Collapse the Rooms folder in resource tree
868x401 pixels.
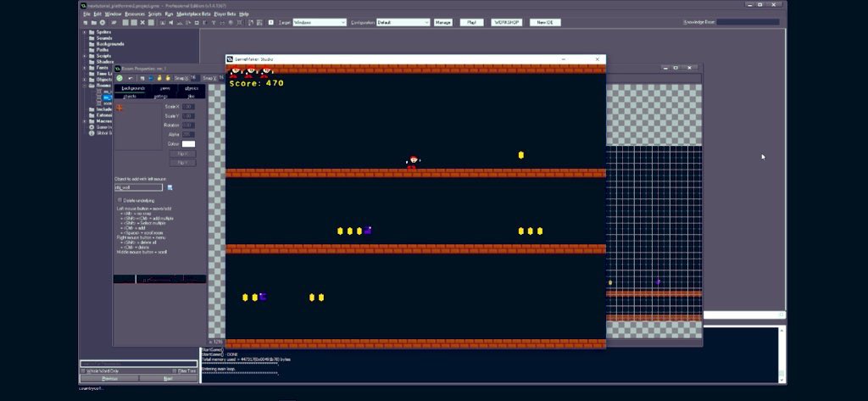click(85, 86)
